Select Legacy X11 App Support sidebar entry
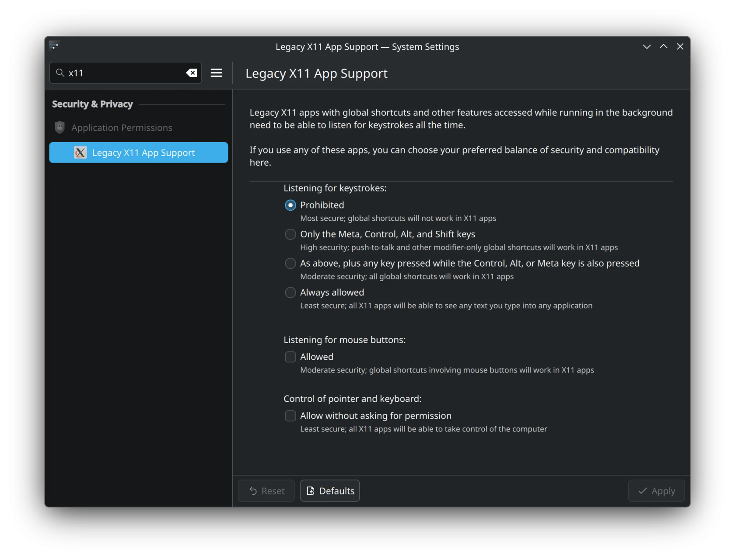The width and height of the screenshot is (735, 560). pyautogui.click(x=139, y=153)
